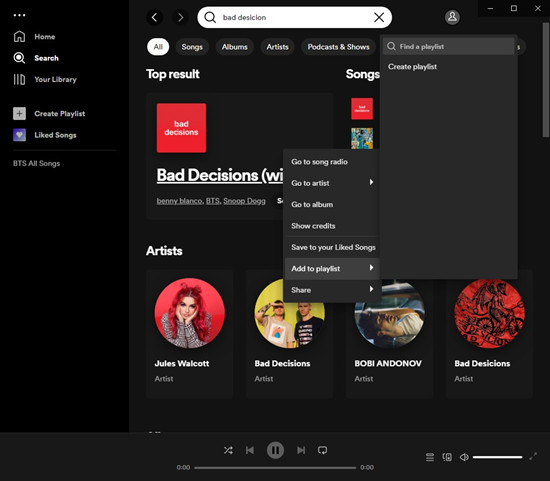Click the search text field
550x481 pixels.
tap(295, 17)
